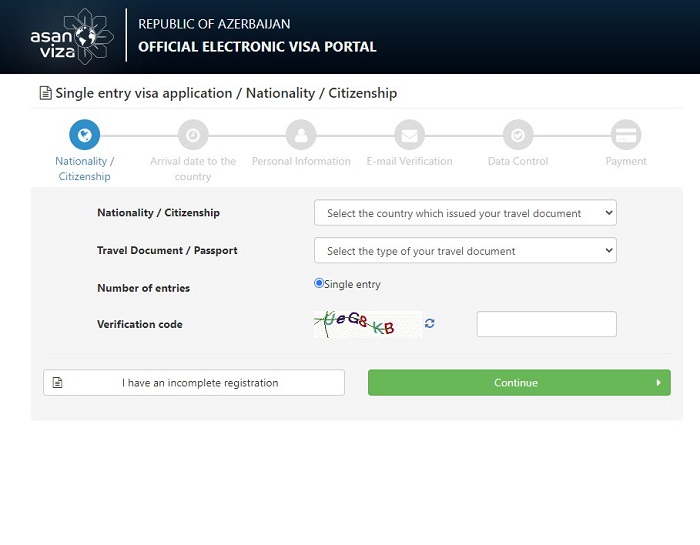This screenshot has width=700, height=545.
Task: Click the Personal Information person step icon
Action: [x=301, y=135]
